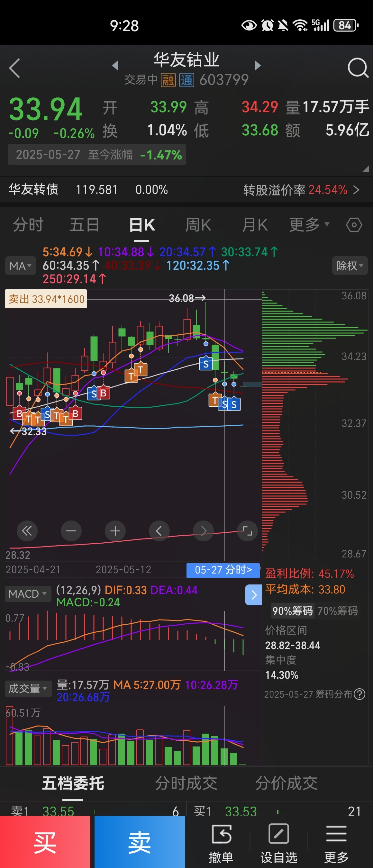373x868 pixels.
Task: Move chart cursor right arrow
Action: [x=203, y=531]
